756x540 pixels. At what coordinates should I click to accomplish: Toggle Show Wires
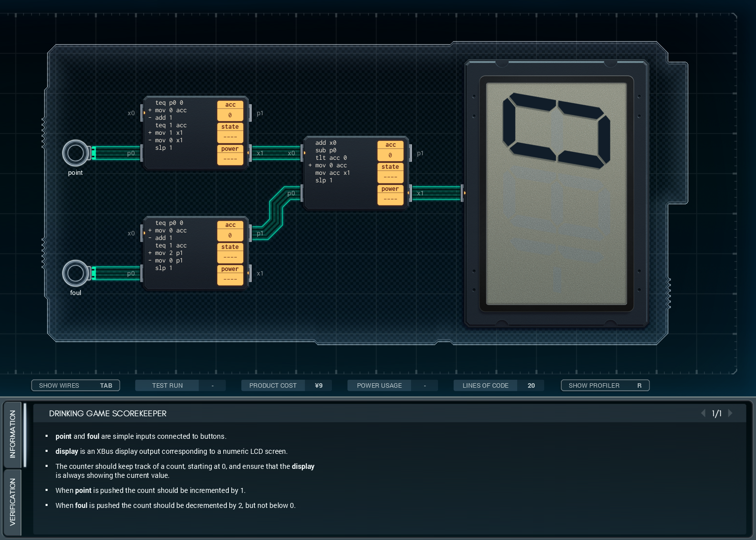76,385
